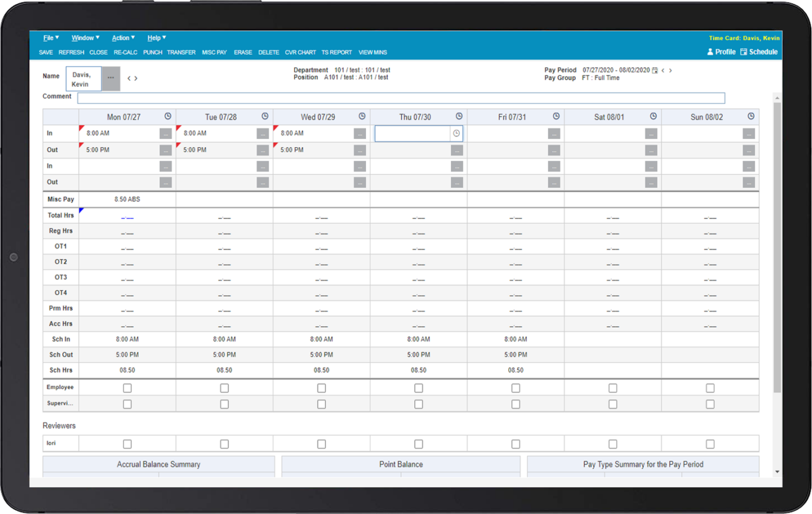The image size is (812, 514).
Task: Open the employee lookup ellipsis next to Davis, Kevin
Action: click(109, 79)
